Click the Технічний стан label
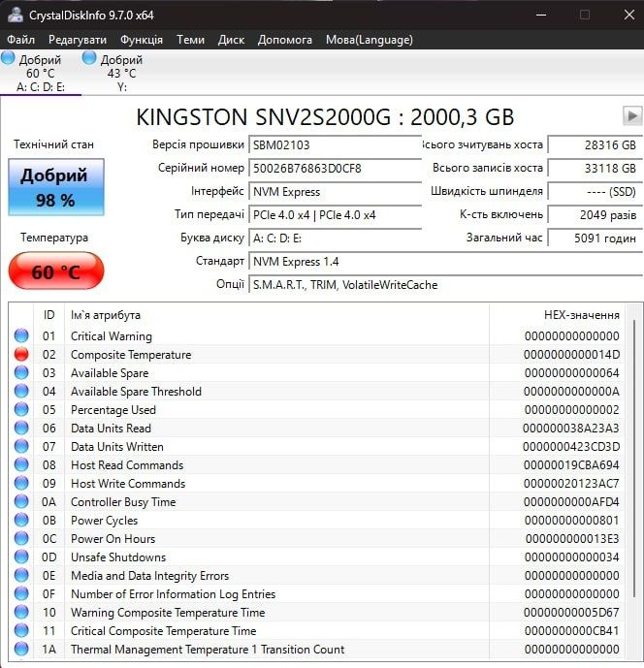Screen dimensions: 644x668 53,144
